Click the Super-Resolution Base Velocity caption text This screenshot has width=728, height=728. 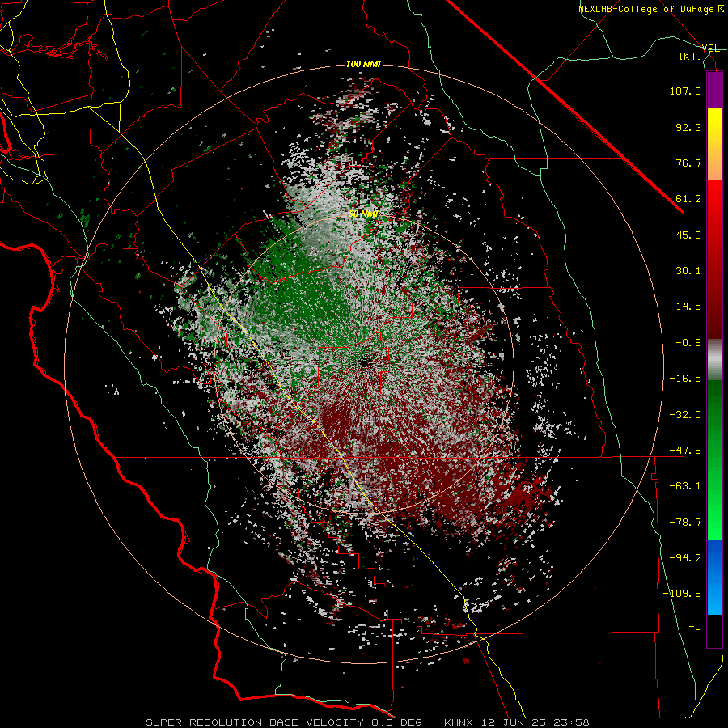(284, 722)
